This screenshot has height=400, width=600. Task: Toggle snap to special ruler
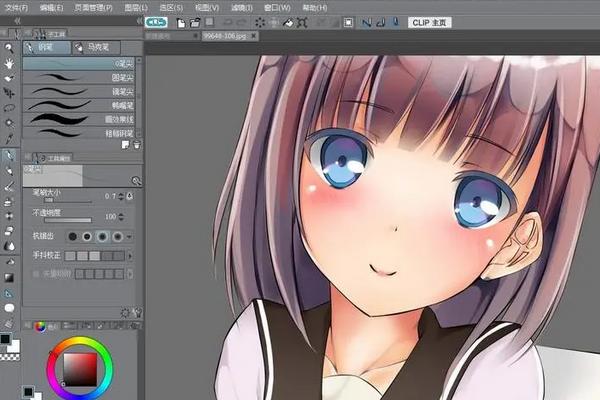[381, 23]
